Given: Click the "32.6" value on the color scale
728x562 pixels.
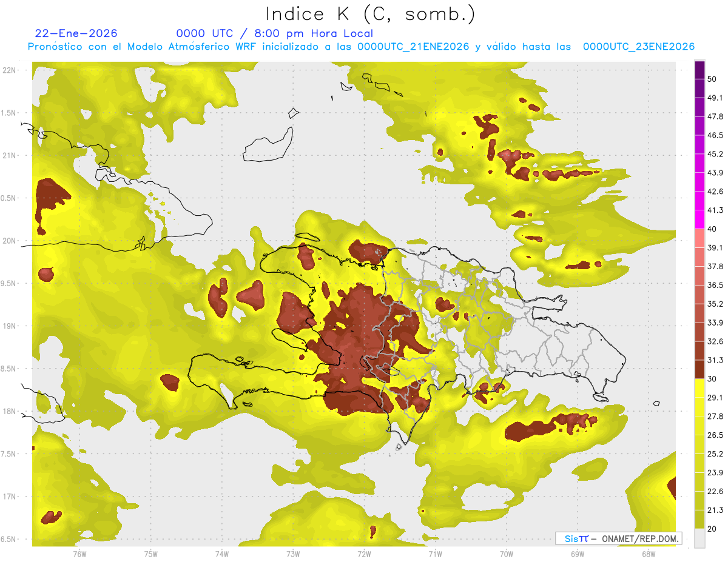Looking at the screenshot, I should tap(715, 341).
